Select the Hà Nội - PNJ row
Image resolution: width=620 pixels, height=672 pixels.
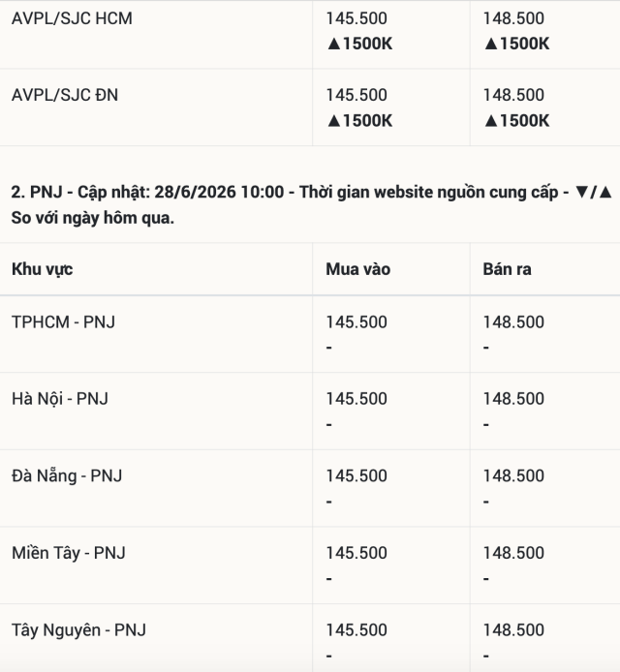pos(310,411)
